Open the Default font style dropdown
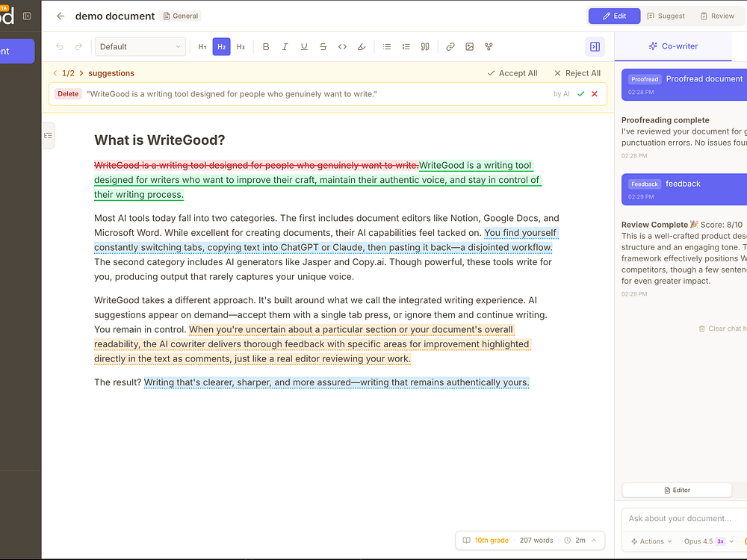This screenshot has height=560, width=747. [x=140, y=46]
